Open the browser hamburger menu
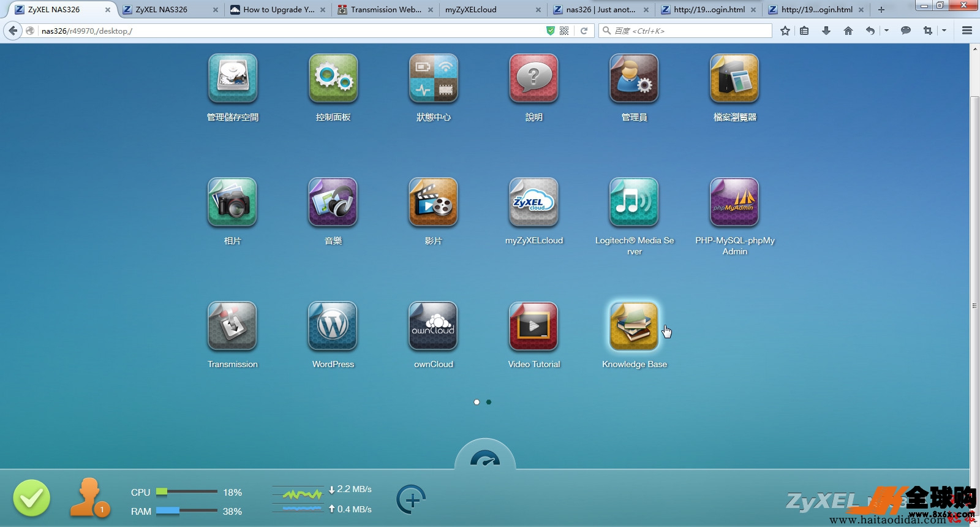 pos(967,31)
